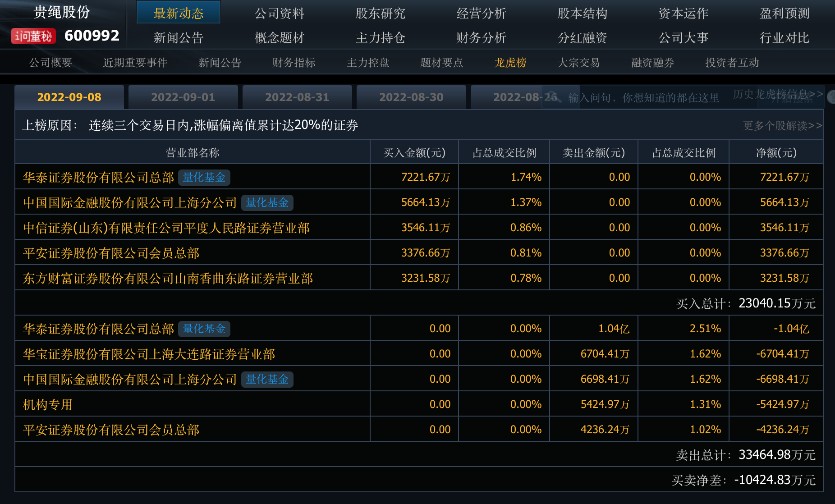The height and width of the screenshot is (504, 835).
Task: Select 主力控盘 sub-tab
Action: [x=368, y=62]
